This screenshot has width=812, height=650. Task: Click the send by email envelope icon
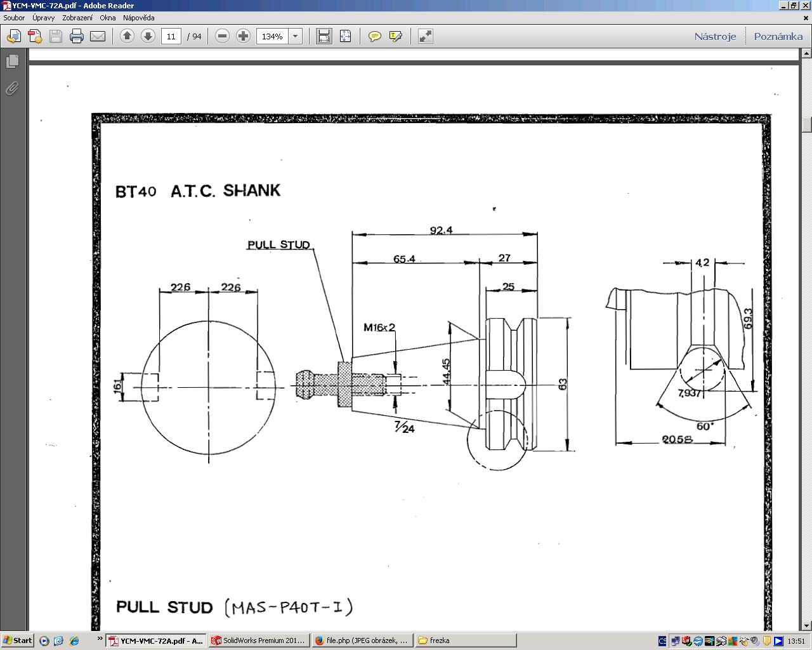pos(98,36)
